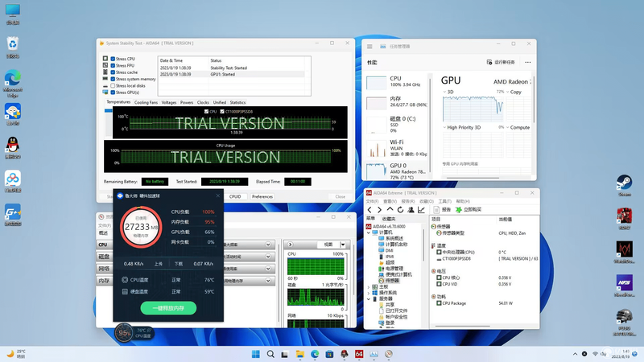This screenshot has width=644, height=362.
Task: Open Microsoft Store from the taskbar
Action: [x=329, y=354]
